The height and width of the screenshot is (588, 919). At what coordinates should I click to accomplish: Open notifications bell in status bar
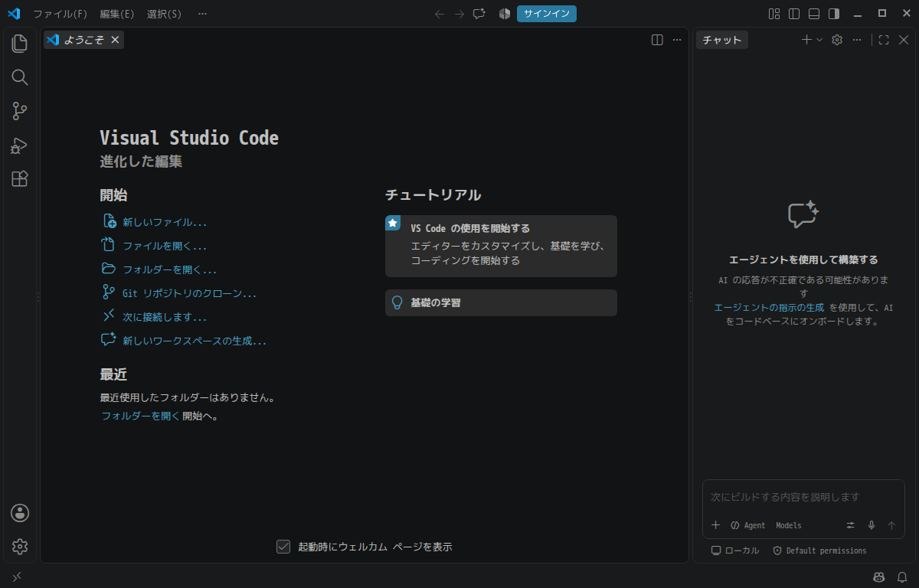[902, 577]
